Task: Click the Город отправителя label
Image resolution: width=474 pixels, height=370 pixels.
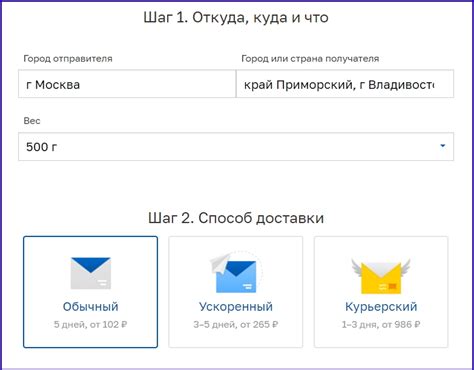Action: [68, 59]
